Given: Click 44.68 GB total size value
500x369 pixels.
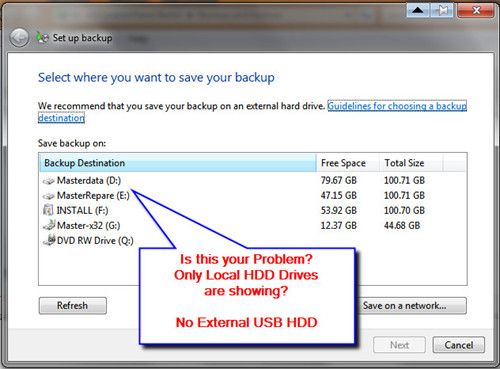Looking at the screenshot, I should tap(402, 226).
